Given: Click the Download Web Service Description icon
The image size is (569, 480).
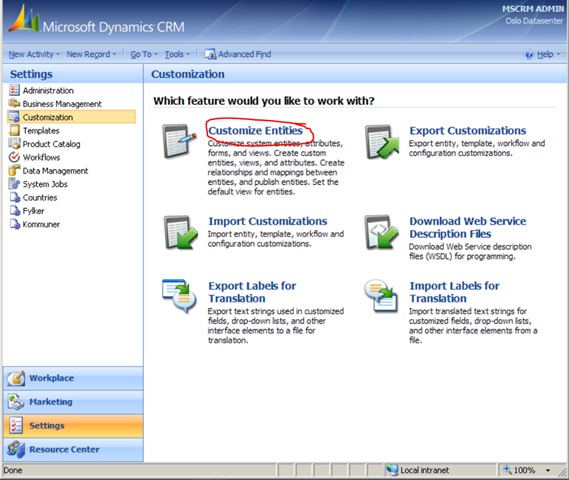Looking at the screenshot, I should coord(381,232).
